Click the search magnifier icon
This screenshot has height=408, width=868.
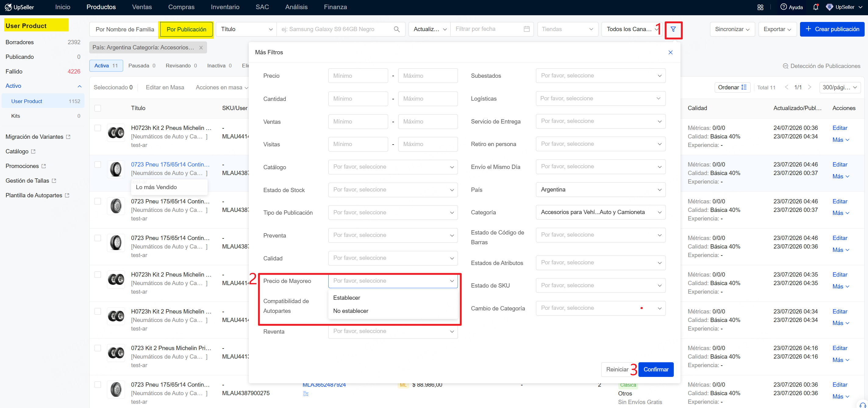point(397,29)
